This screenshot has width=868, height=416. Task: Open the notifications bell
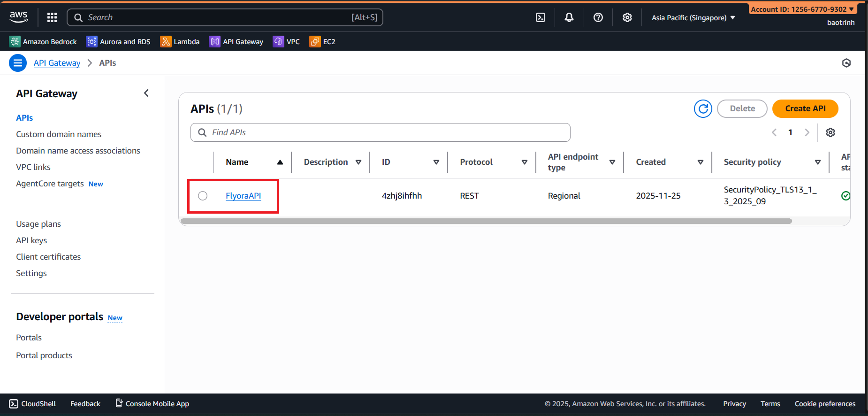(569, 17)
